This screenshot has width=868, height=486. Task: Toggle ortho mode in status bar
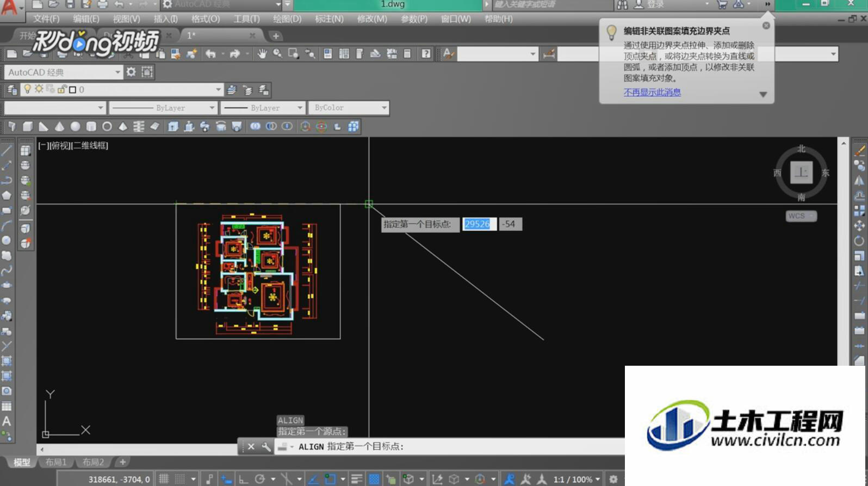tap(243, 479)
